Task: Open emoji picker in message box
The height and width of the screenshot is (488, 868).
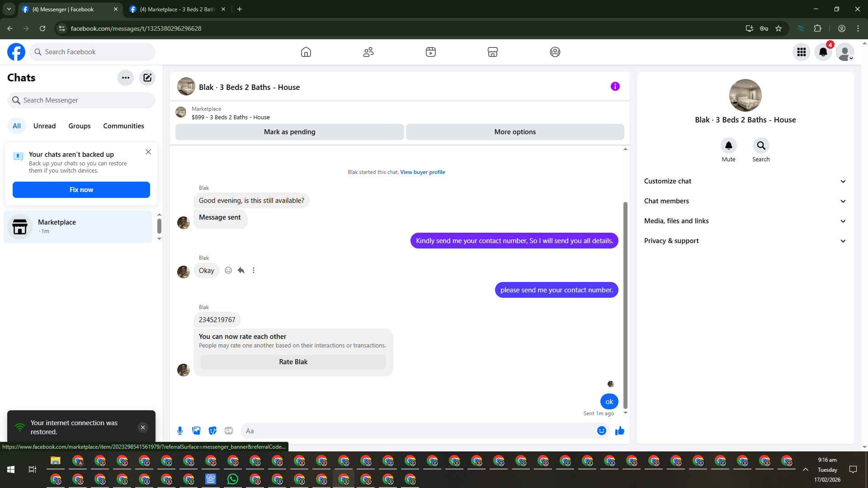Action: pos(602,431)
